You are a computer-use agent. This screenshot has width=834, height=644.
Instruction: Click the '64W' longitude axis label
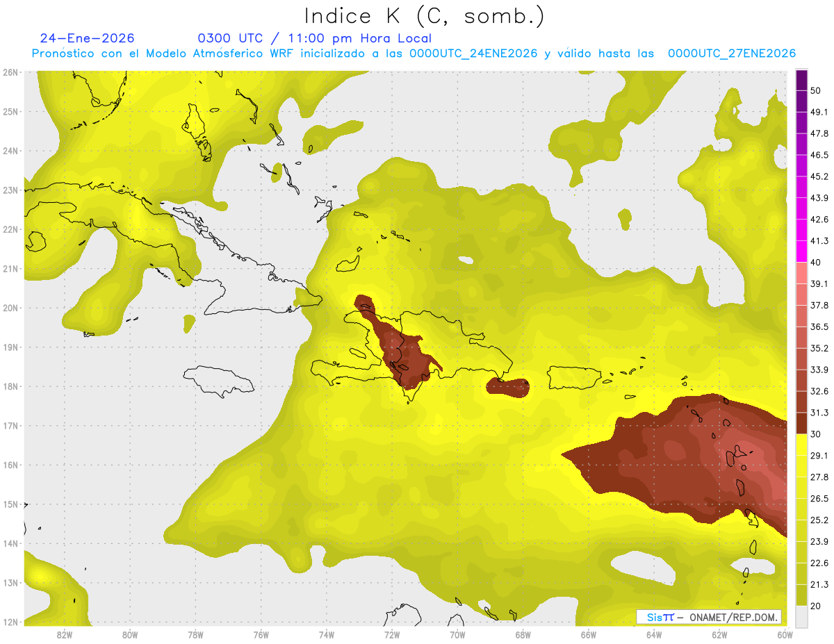tap(654, 634)
